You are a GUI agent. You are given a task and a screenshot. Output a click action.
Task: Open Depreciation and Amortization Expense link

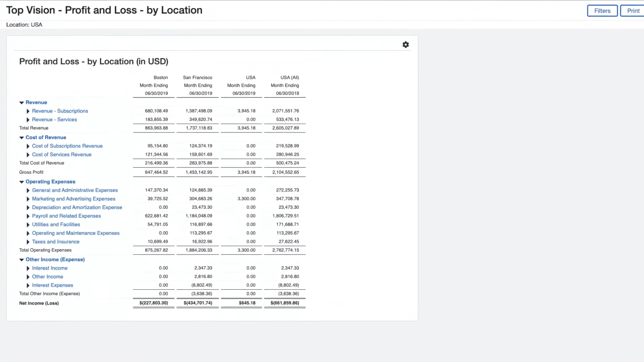[77, 207]
